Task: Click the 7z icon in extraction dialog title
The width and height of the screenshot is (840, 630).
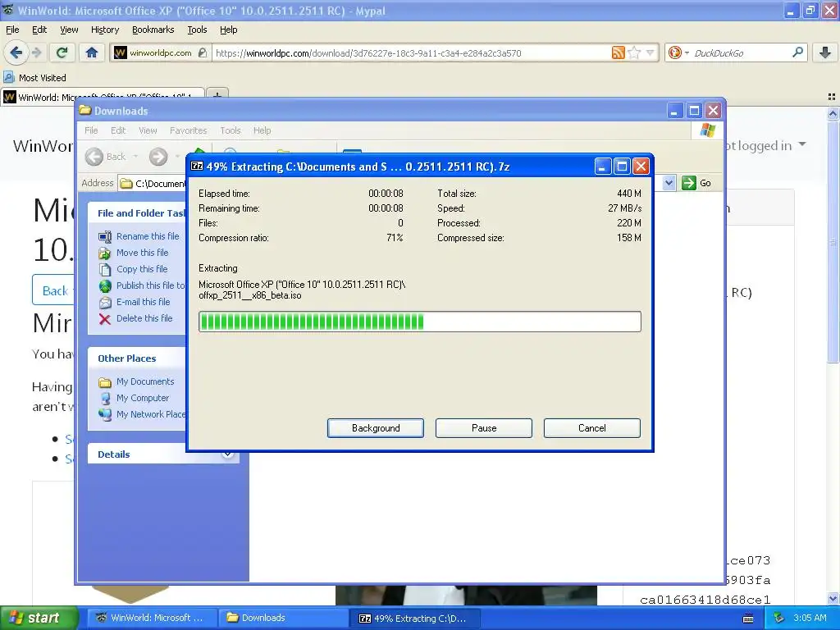Action: pyautogui.click(x=197, y=166)
